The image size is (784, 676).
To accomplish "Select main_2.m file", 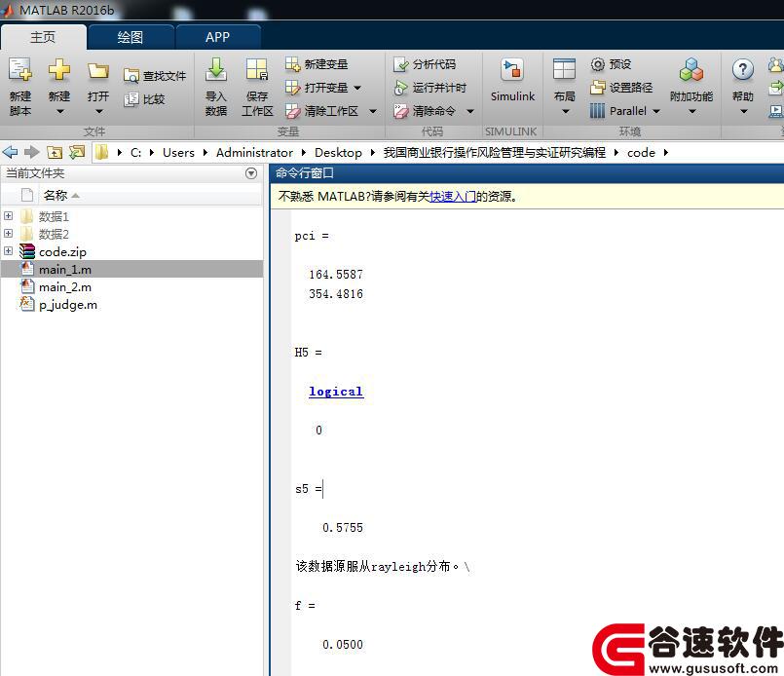I will [x=132, y=287].
